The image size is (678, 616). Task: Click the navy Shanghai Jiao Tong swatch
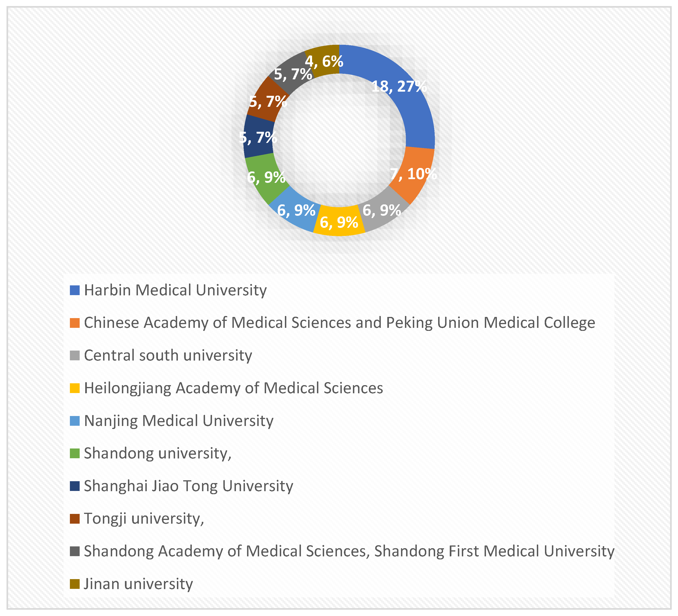(x=75, y=486)
